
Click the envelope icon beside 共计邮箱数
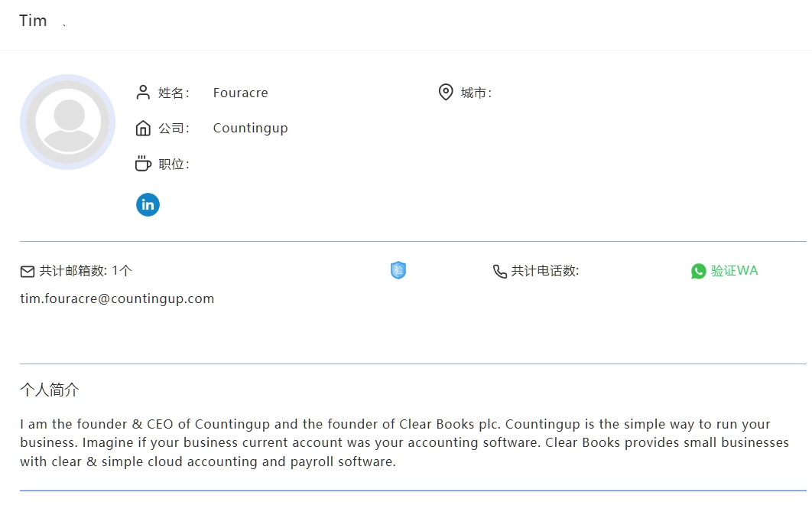tap(28, 271)
